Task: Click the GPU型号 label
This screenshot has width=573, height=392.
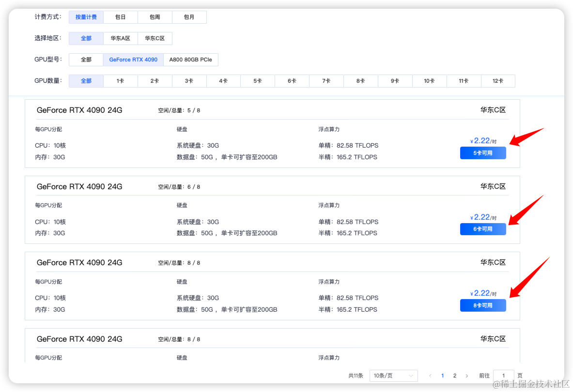Action: point(48,60)
